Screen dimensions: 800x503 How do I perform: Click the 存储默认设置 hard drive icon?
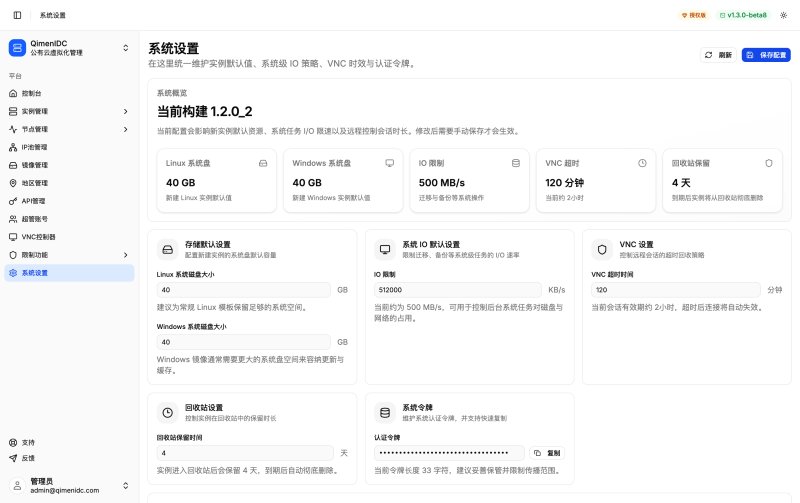click(x=167, y=249)
